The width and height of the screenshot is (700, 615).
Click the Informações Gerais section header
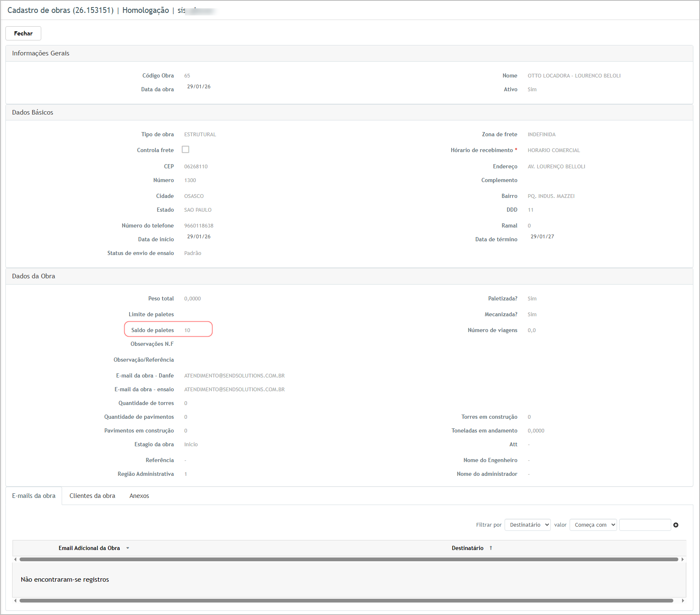349,53
